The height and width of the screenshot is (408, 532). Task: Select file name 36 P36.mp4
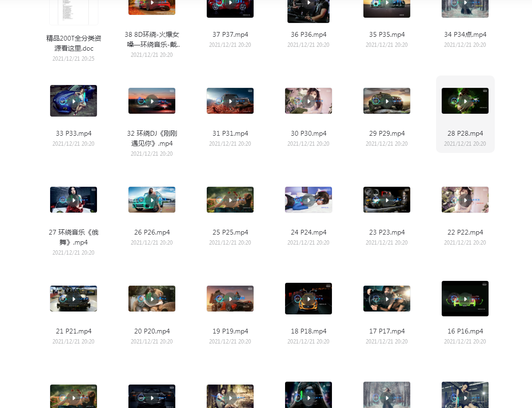click(x=309, y=34)
